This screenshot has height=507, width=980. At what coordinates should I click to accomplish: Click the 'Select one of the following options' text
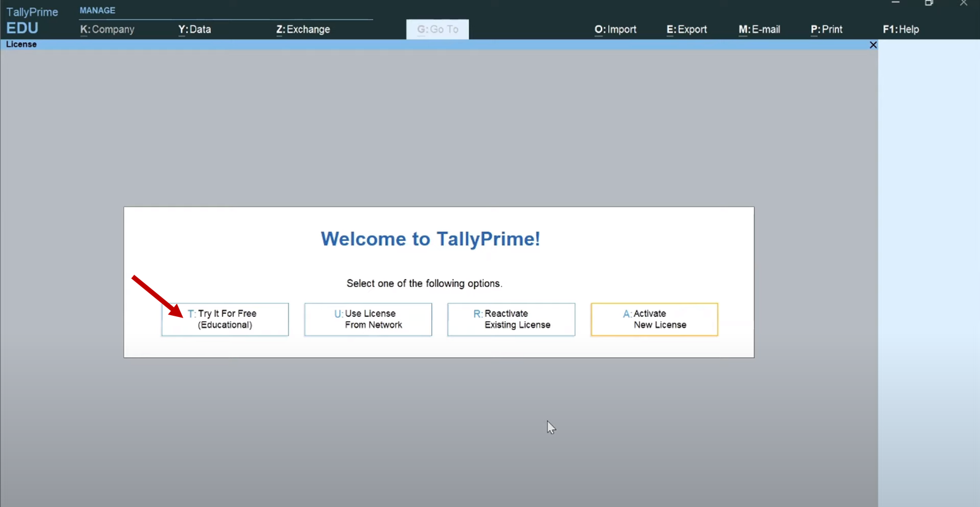(424, 283)
